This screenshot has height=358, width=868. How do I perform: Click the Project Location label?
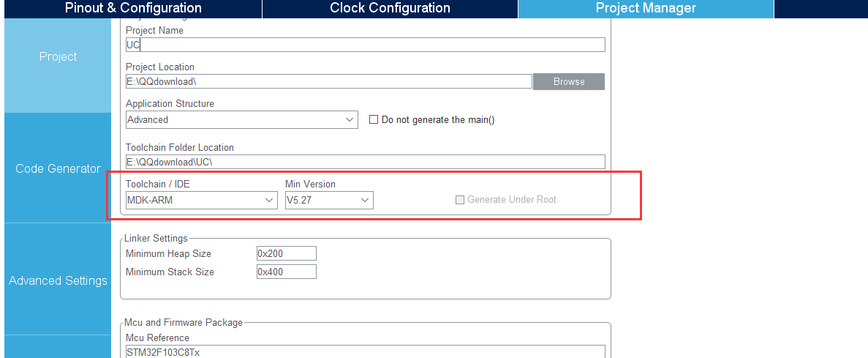pyautogui.click(x=160, y=67)
